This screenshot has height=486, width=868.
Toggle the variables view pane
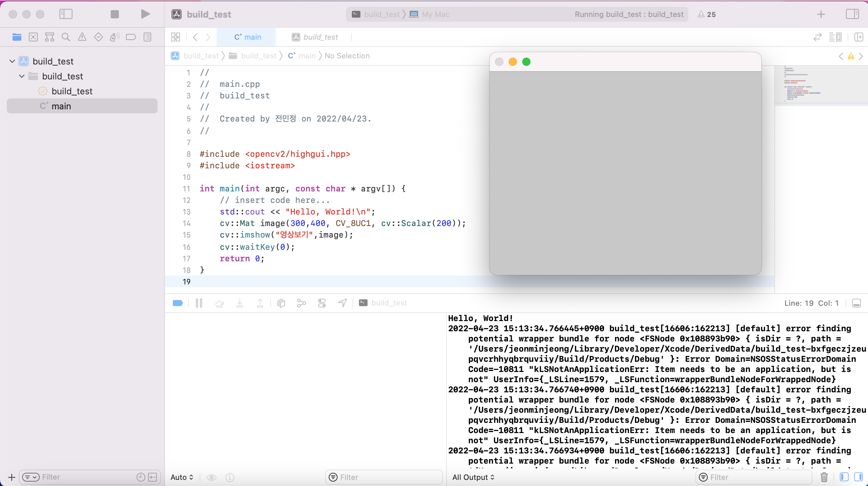click(x=844, y=477)
